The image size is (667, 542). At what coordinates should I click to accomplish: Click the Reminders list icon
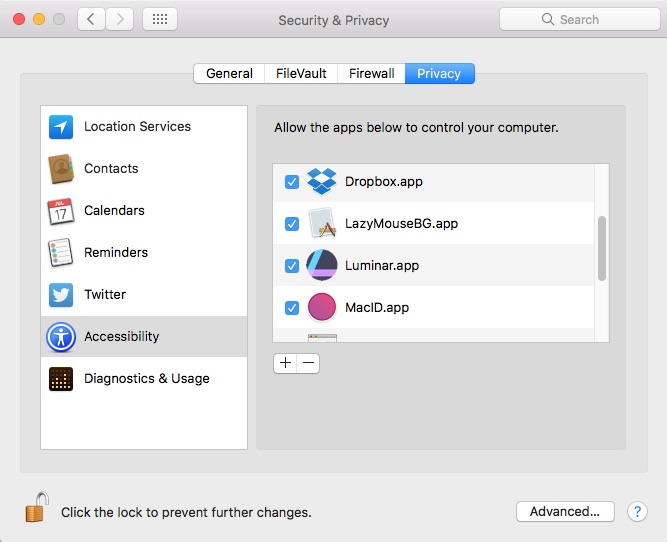[x=60, y=252]
